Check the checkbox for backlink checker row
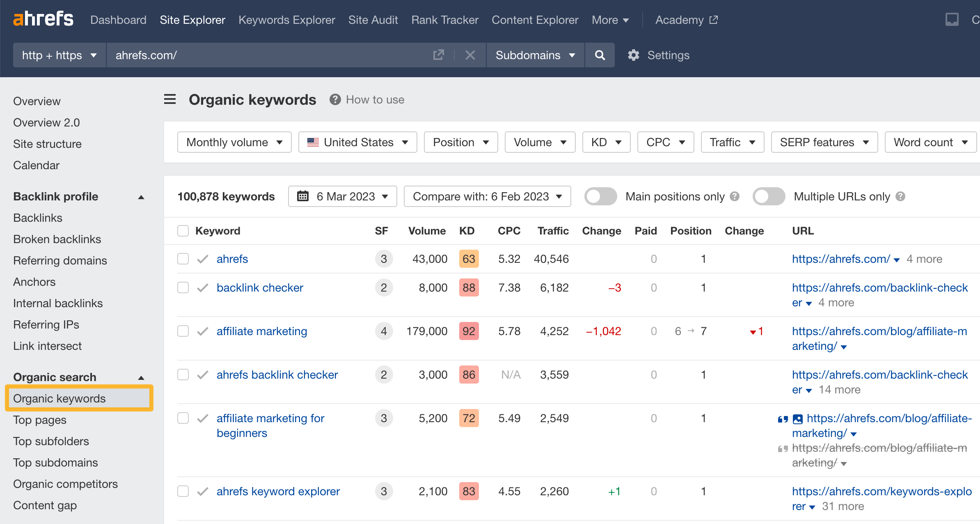The width and height of the screenshot is (980, 524). (183, 287)
